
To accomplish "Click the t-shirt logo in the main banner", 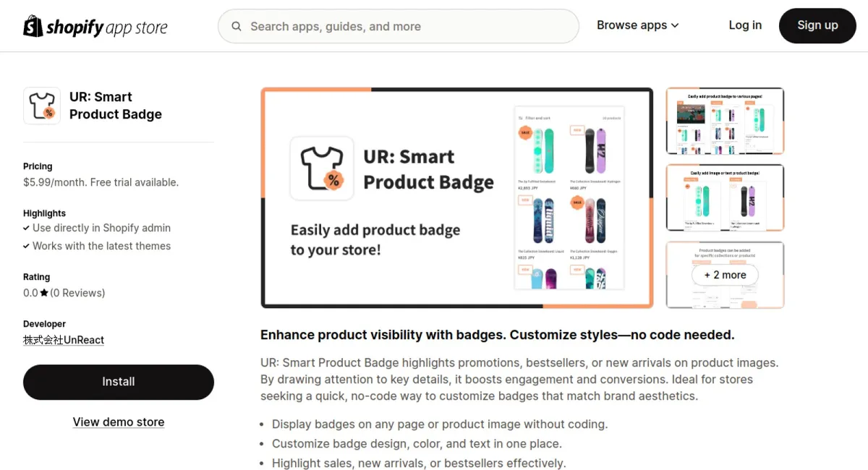I will pyautogui.click(x=322, y=168).
